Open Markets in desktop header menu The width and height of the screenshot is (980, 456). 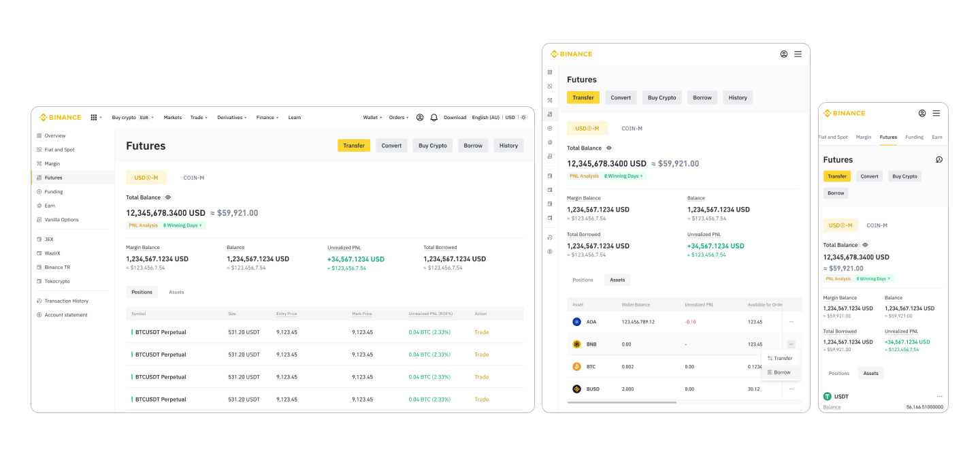[173, 117]
